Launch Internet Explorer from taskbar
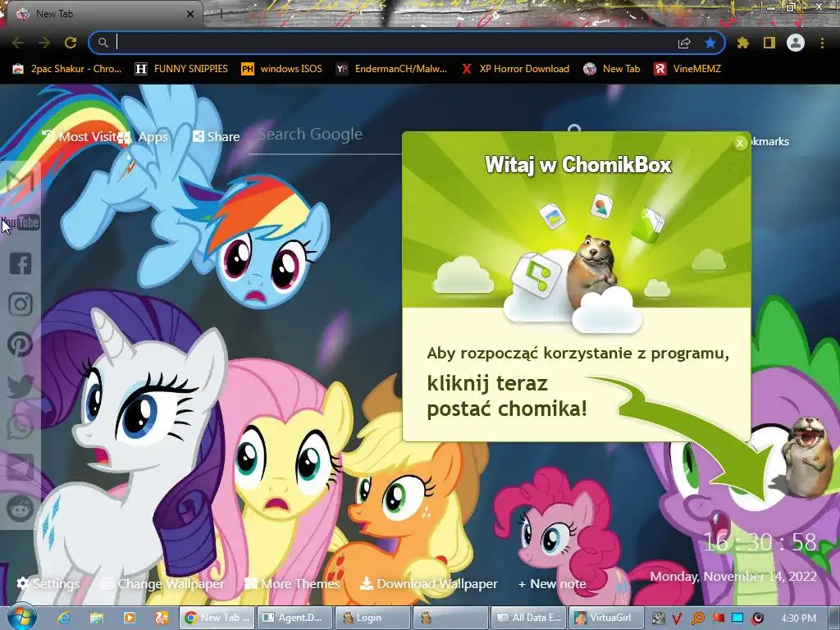 (64, 618)
